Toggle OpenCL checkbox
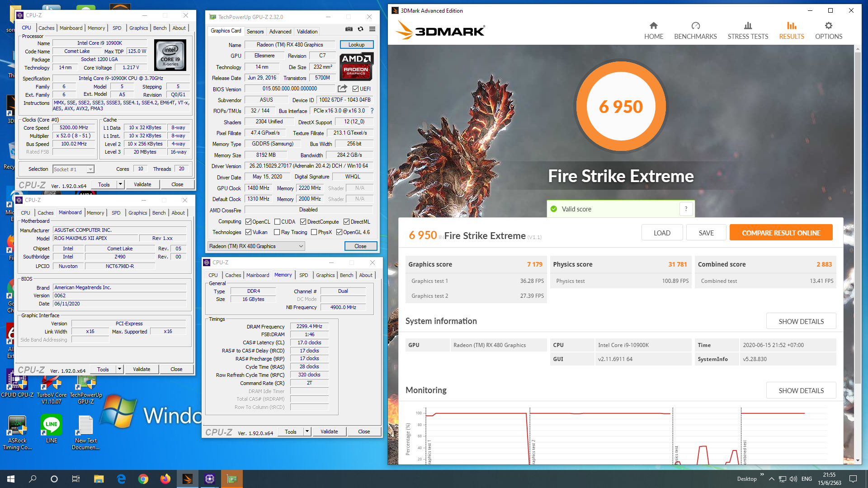The image size is (868, 488). click(248, 222)
